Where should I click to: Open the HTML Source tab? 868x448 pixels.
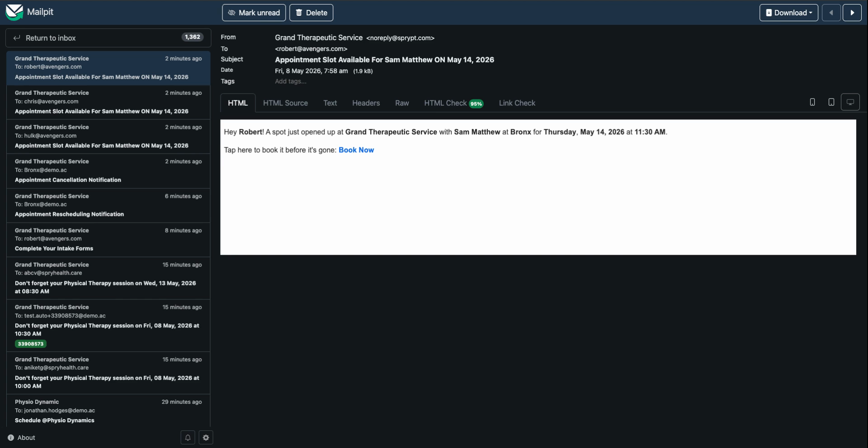(285, 103)
